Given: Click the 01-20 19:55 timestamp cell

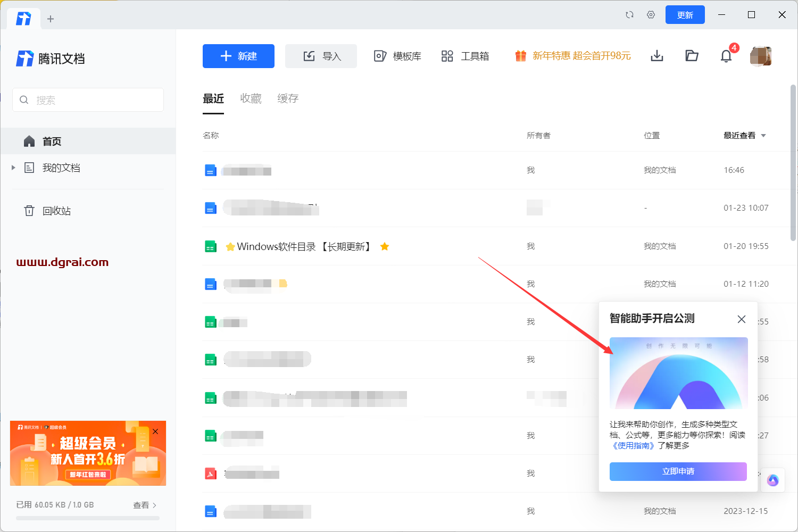Looking at the screenshot, I should pyautogui.click(x=746, y=246).
